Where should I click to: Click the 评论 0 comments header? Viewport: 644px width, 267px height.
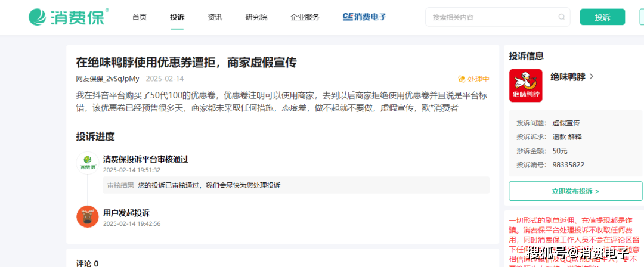tap(87, 263)
